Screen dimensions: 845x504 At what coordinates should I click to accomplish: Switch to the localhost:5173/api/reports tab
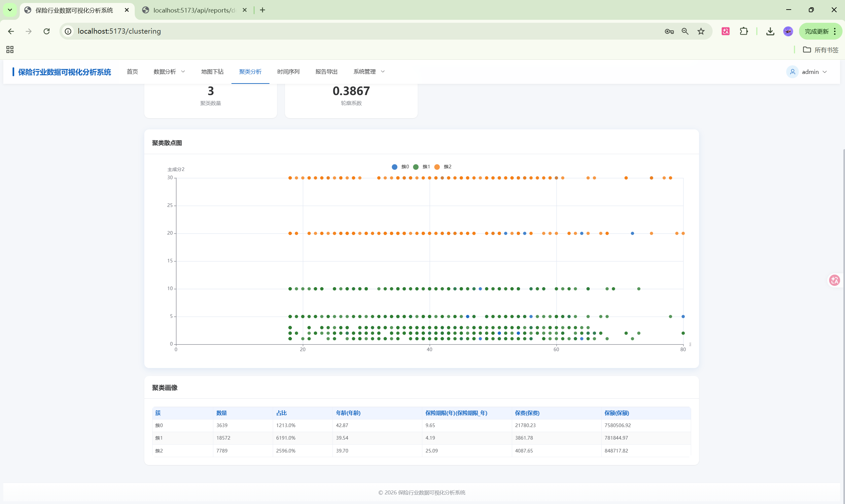(194, 10)
